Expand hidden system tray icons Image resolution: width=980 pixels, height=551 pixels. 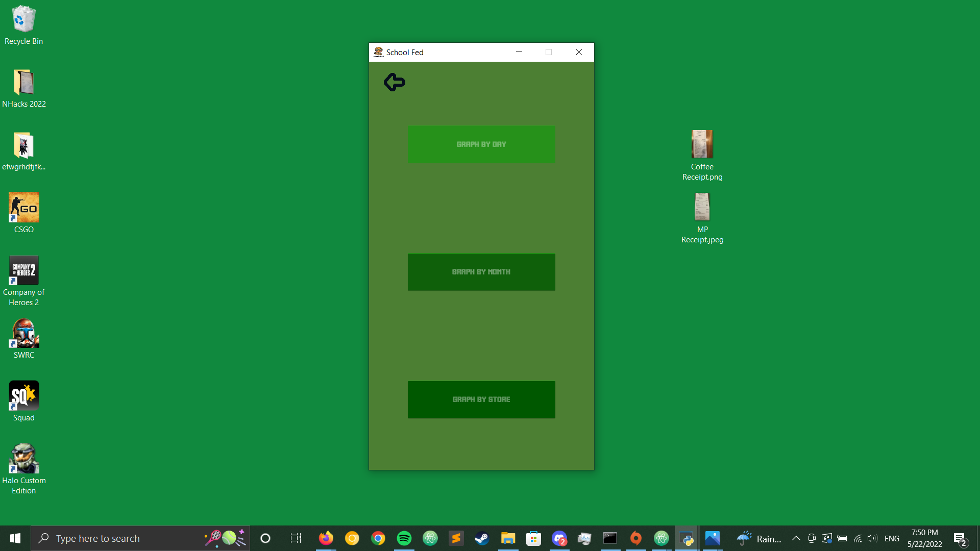(796, 538)
